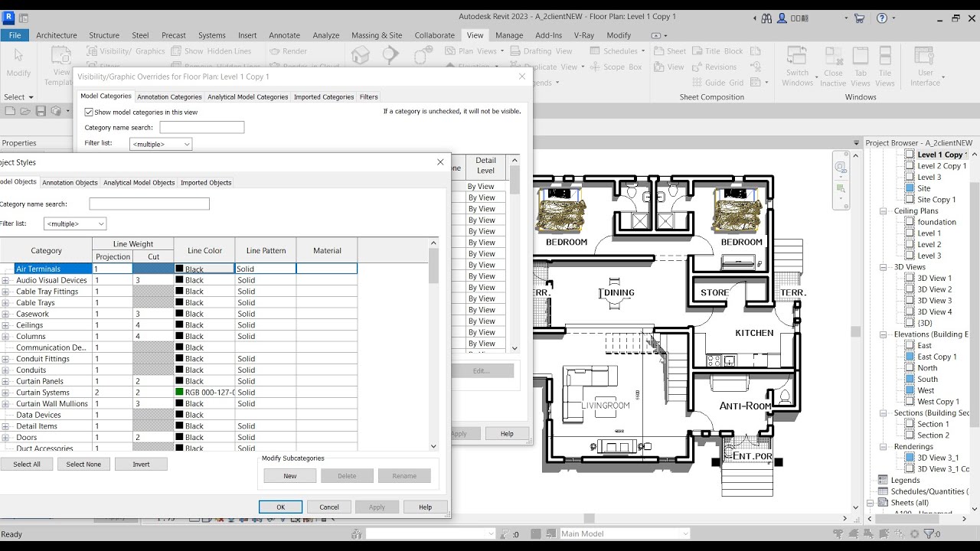Expand the Curtain Systems category
Screen dimensions: 980x551
(x=5, y=393)
